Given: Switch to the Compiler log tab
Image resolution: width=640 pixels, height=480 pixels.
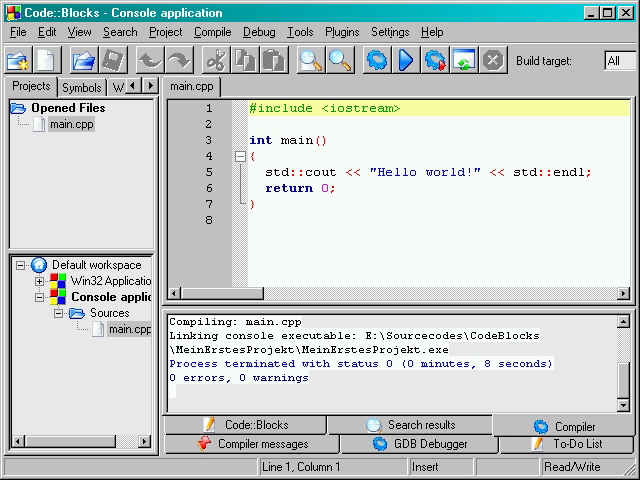Looking at the screenshot, I should tap(564, 427).
